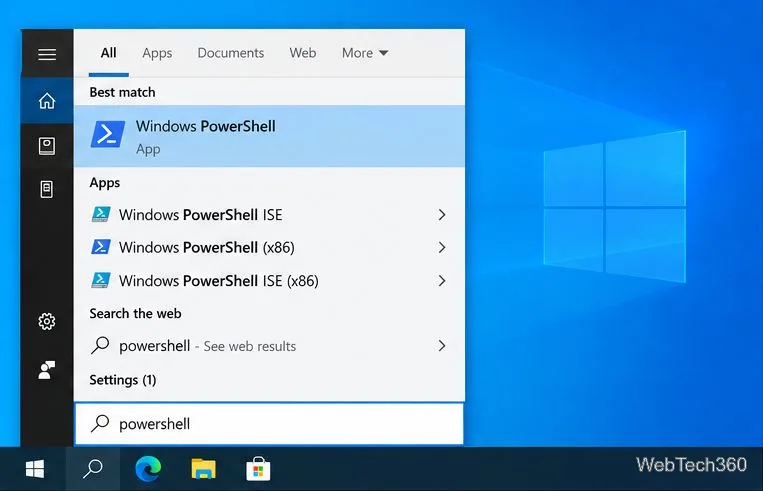Viewport: 763px width, 491px height.
Task: Open Windows PowerShell ISE (x86) result text
Action: coord(219,280)
